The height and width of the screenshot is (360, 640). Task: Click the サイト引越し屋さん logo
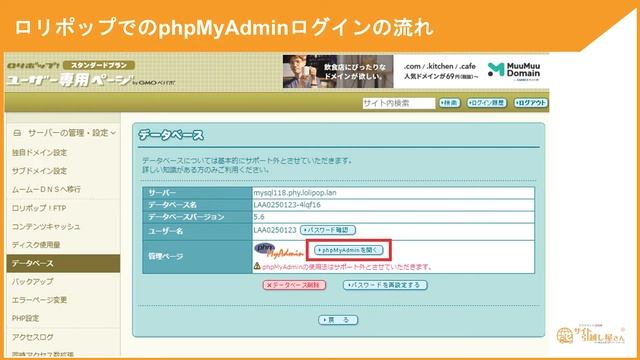coord(590,335)
